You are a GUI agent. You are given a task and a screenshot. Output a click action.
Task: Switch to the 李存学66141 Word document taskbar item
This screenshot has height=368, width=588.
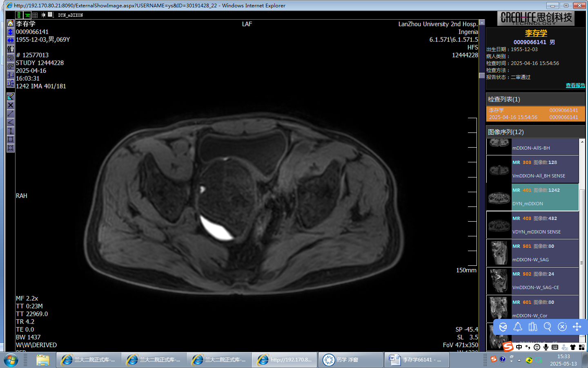tap(416, 360)
